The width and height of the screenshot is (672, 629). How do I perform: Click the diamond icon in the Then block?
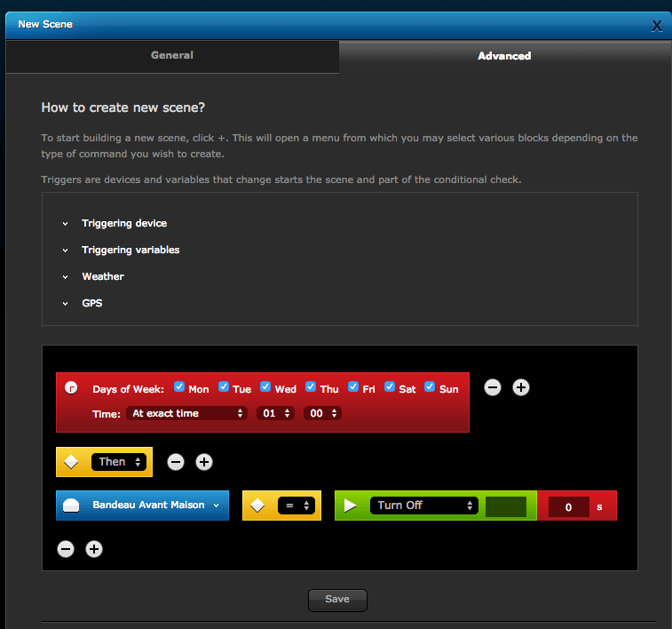point(71,462)
